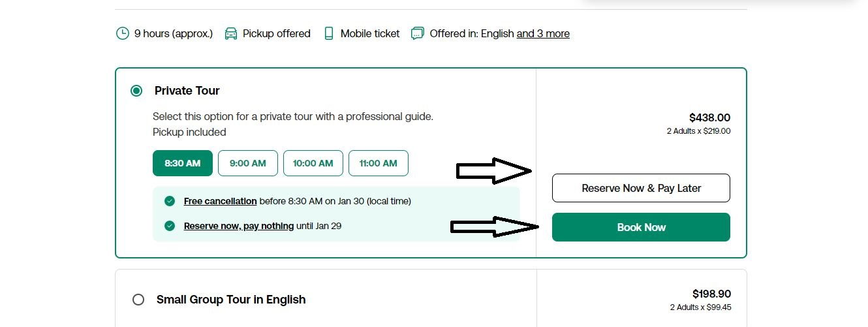The width and height of the screenshot is (868, 327).
Task: Click the Reserve Now & Pay Later button
Action: 641,188
